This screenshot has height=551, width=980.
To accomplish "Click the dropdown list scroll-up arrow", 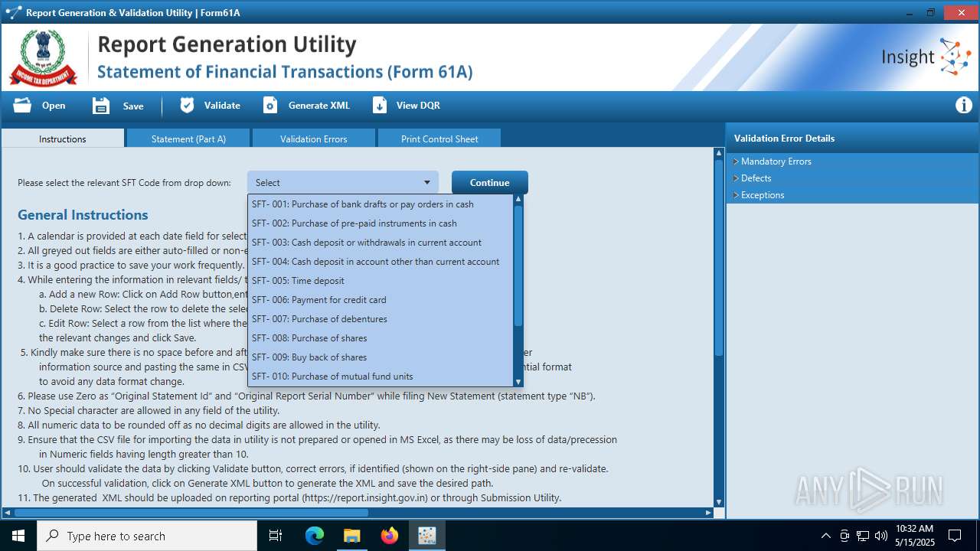I will pos(518,199).
